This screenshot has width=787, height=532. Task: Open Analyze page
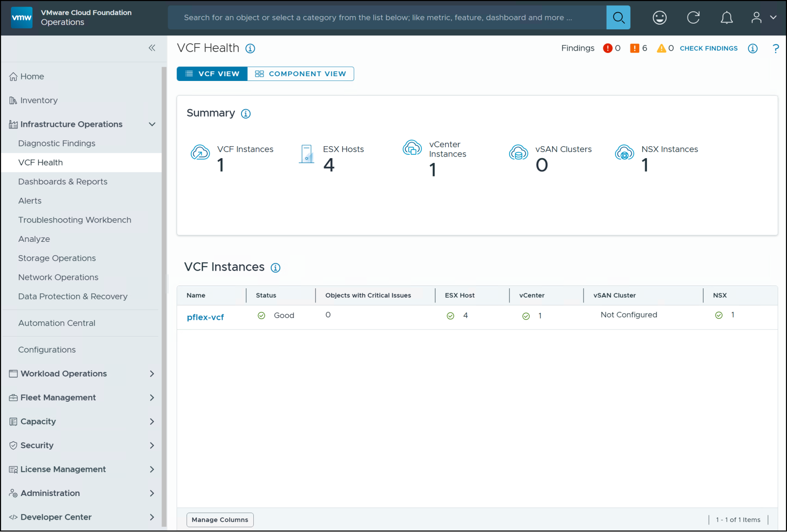tap(34, 239)
